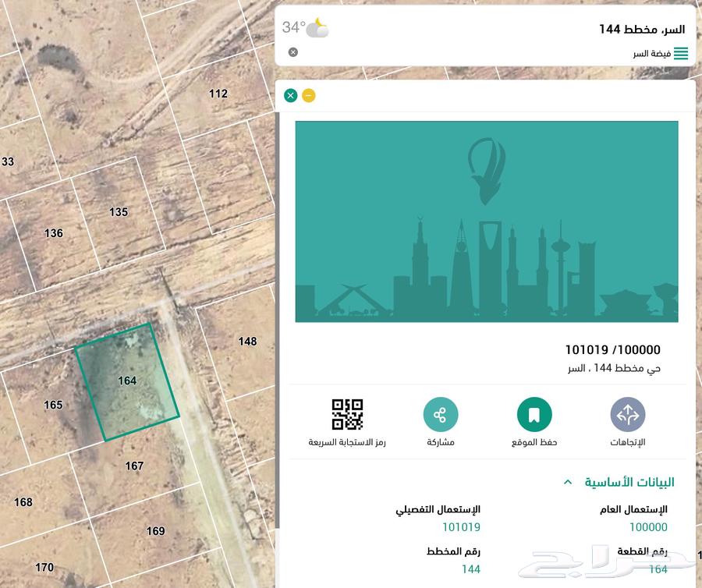702x588 pixels.
Task: Select parcel 135 on the map
Action: coord(119,211)
